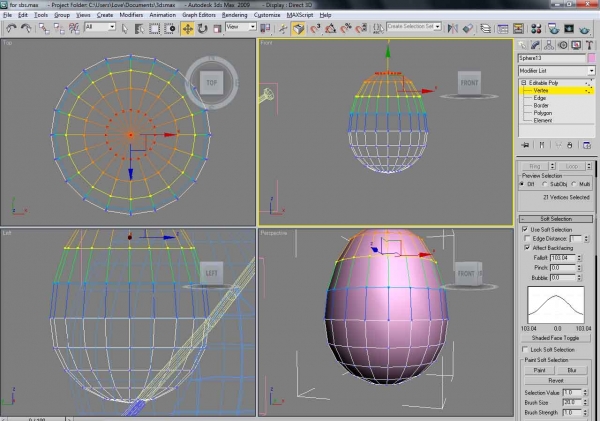Toggle 3D Snaps magnet icon
The height and width of the screenshot is (421, 600).
tap(315, 29)
